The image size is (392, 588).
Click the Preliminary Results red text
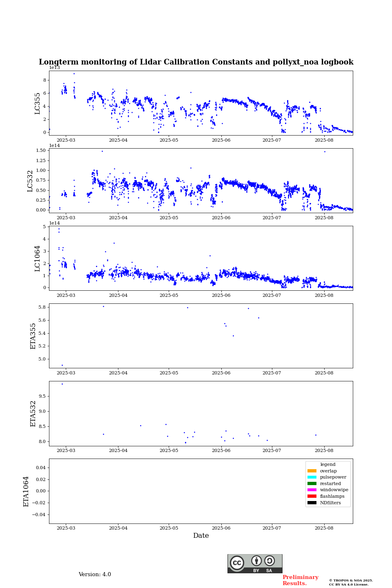[x=300, y=580]
